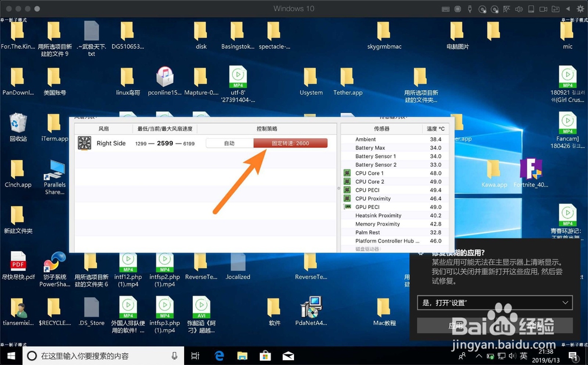Image resolution: width=588 pixels, height=365 pixels.
Task: Select the 影子系统 PowerShadow shortcut icon
Action: (x=55, y=270)
